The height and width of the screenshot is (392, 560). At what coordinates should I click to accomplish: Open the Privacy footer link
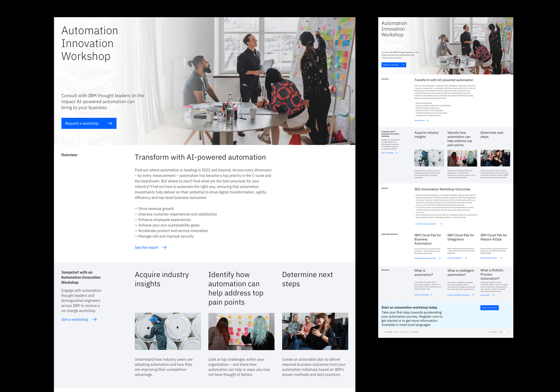click(396, 332)
